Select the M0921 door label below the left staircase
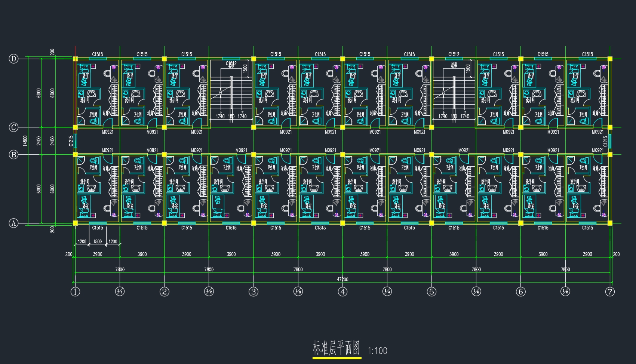 coord(241,150)
